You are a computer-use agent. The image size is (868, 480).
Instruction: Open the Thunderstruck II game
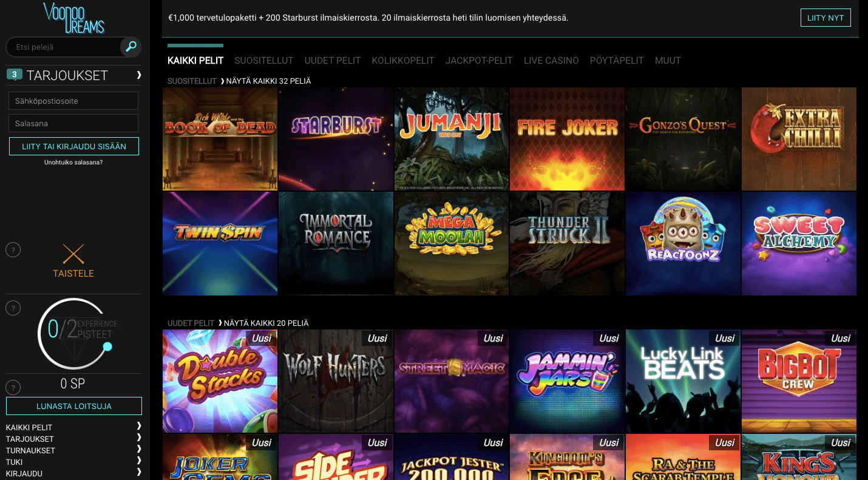click(x=567, y=243)
